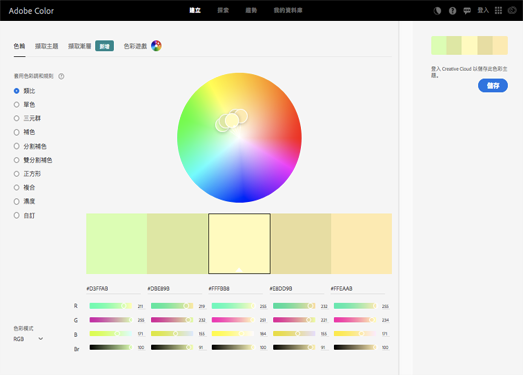Click the G value 232 field under #DBE89B
523x375 pixels.
202,320
